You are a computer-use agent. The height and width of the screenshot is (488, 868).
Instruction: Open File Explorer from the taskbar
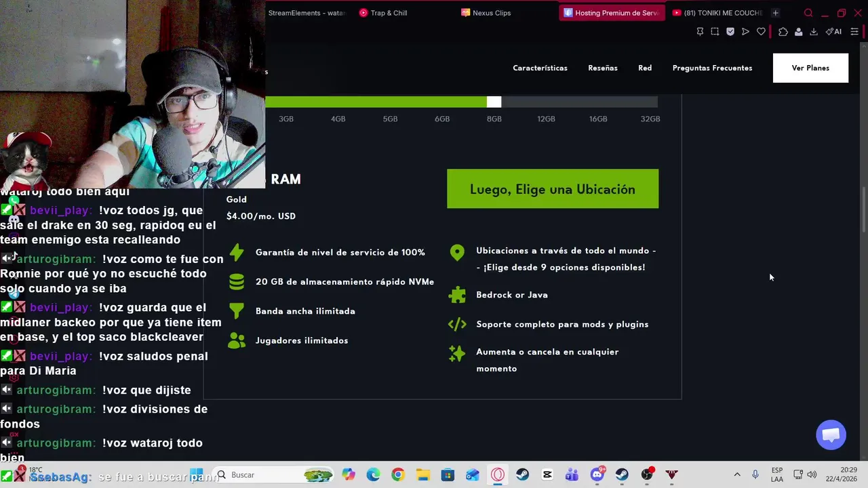click(x=423, y=474)
